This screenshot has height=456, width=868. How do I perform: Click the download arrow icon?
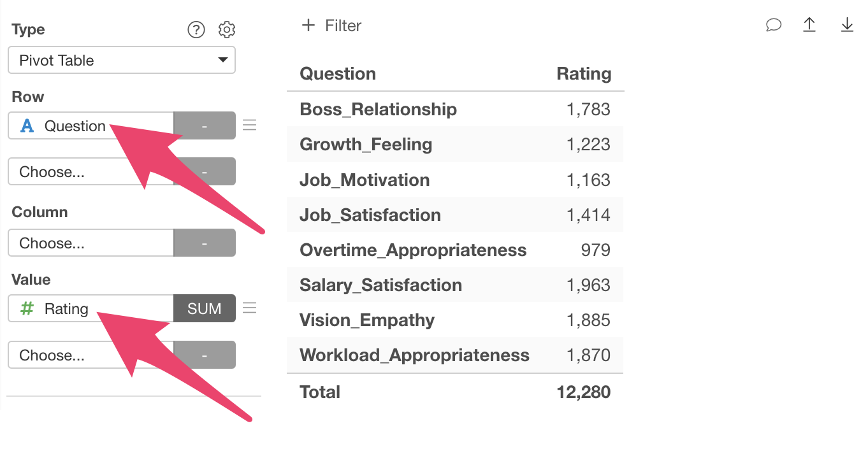click(x=847, y=25)
